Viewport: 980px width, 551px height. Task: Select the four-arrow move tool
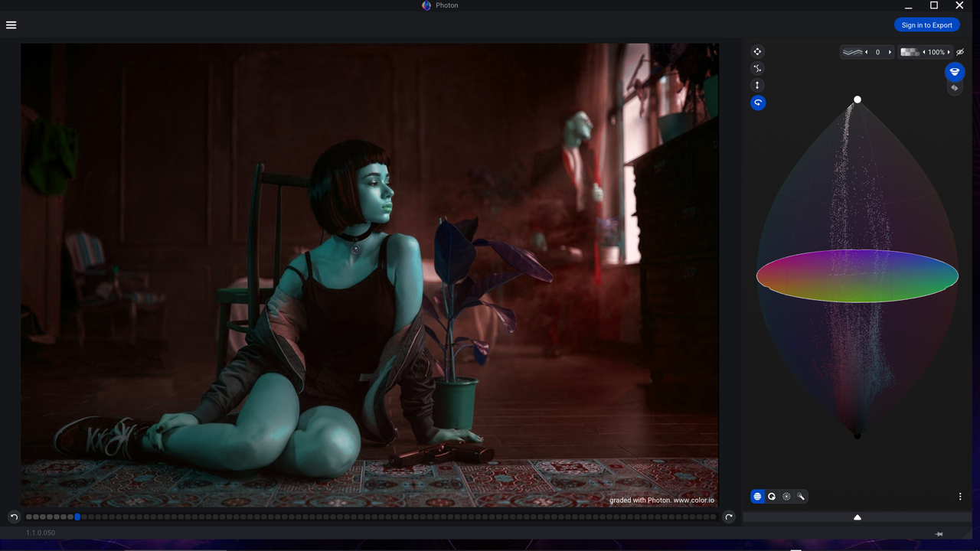[757, 51]
